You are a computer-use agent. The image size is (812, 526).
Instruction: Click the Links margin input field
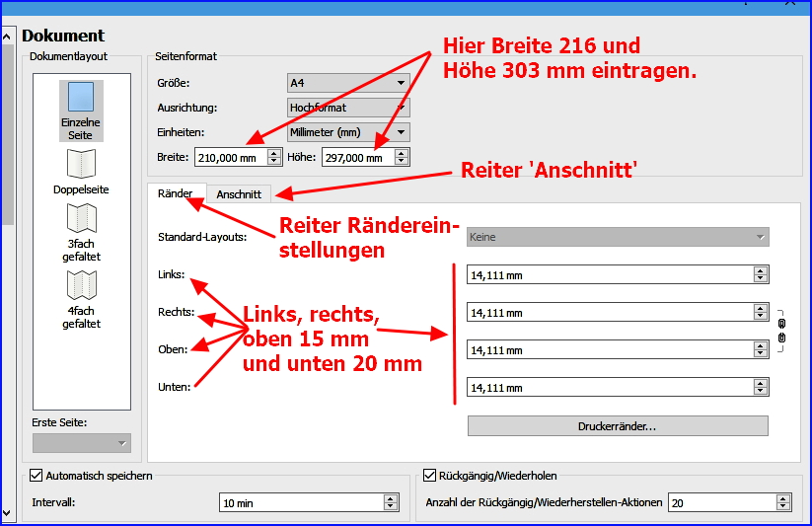click(x=609, y=276)
